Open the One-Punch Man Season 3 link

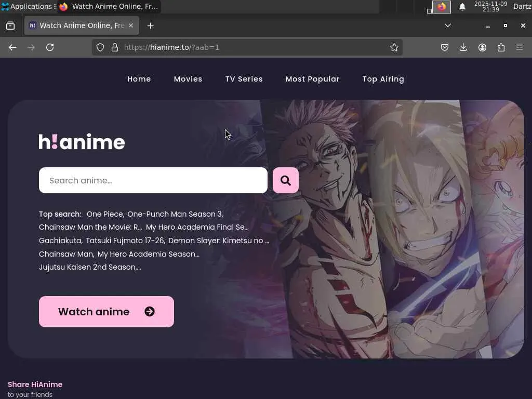[x=176, y=214]
